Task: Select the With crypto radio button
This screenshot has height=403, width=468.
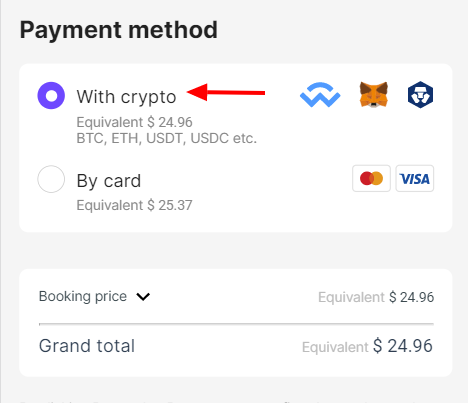Action: click(51, 96)
